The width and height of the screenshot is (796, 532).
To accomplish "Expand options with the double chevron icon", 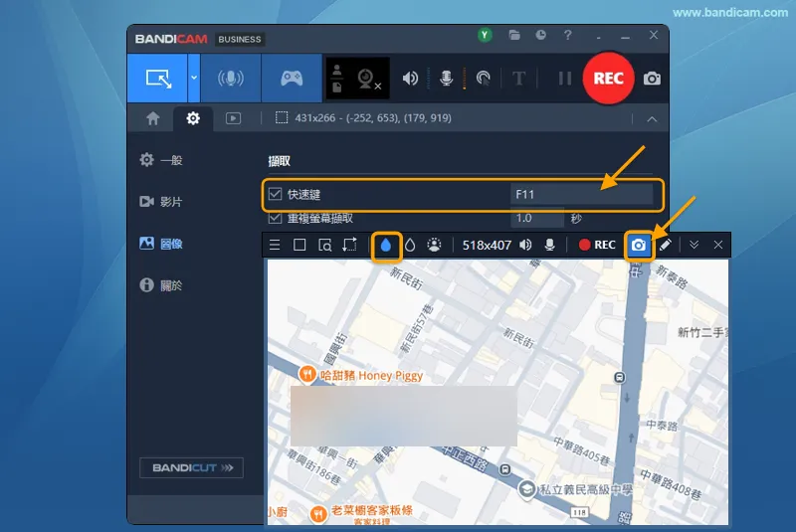I will pyautogui.click(x=694, y=245).
